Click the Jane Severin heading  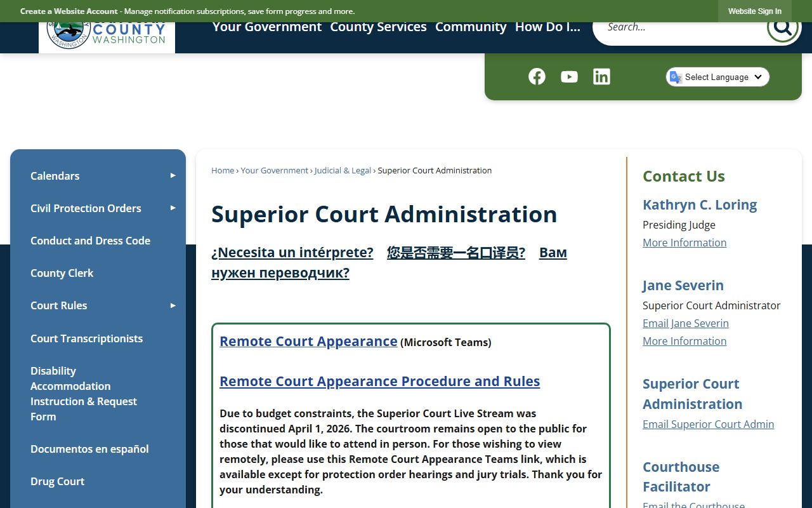[x=683, y=285]
